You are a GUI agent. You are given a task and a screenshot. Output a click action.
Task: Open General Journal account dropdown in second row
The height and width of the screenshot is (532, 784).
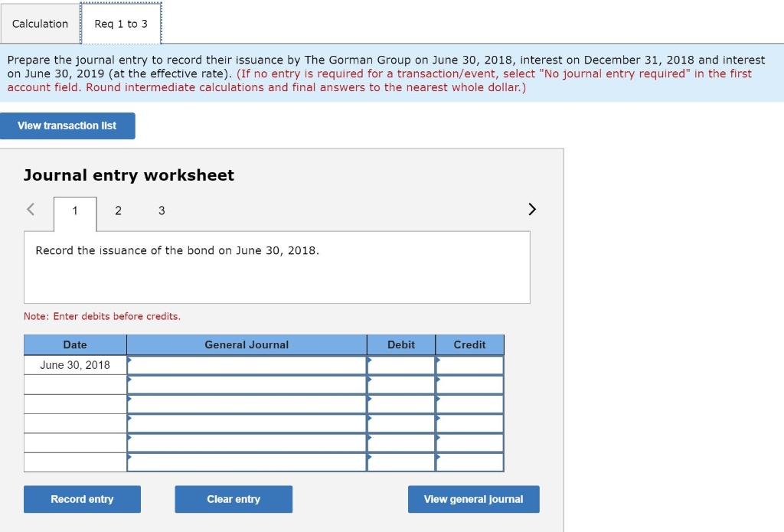[x=247, y=384]
